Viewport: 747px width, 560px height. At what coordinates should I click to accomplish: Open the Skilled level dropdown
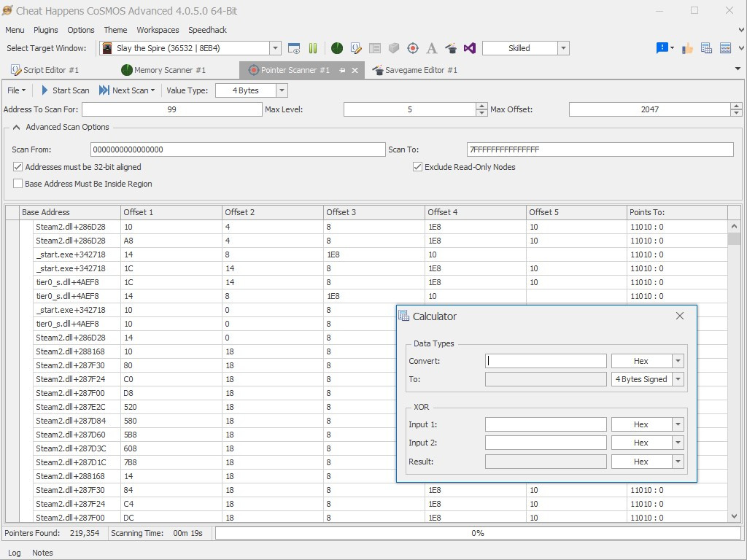pyautogui.click(x=564, y=48)
